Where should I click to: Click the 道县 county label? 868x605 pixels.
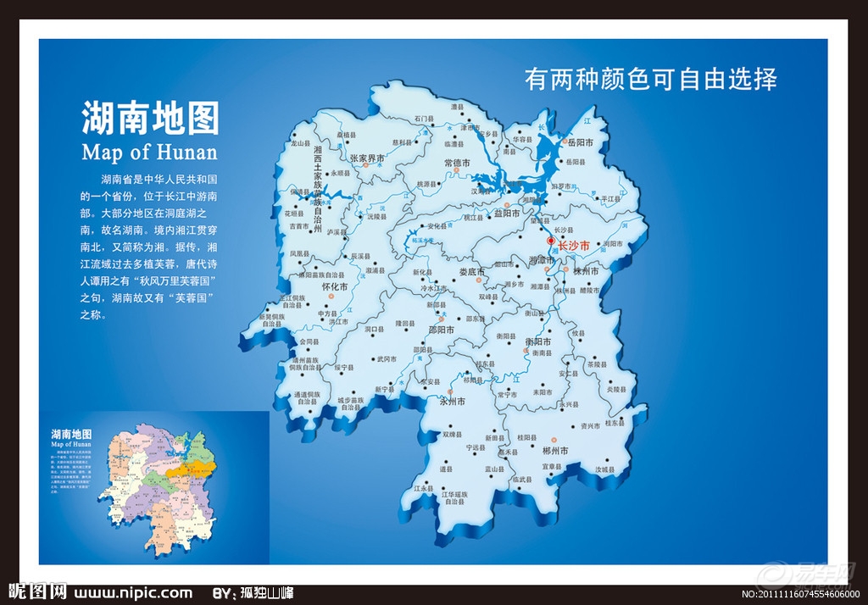(446, 469)
